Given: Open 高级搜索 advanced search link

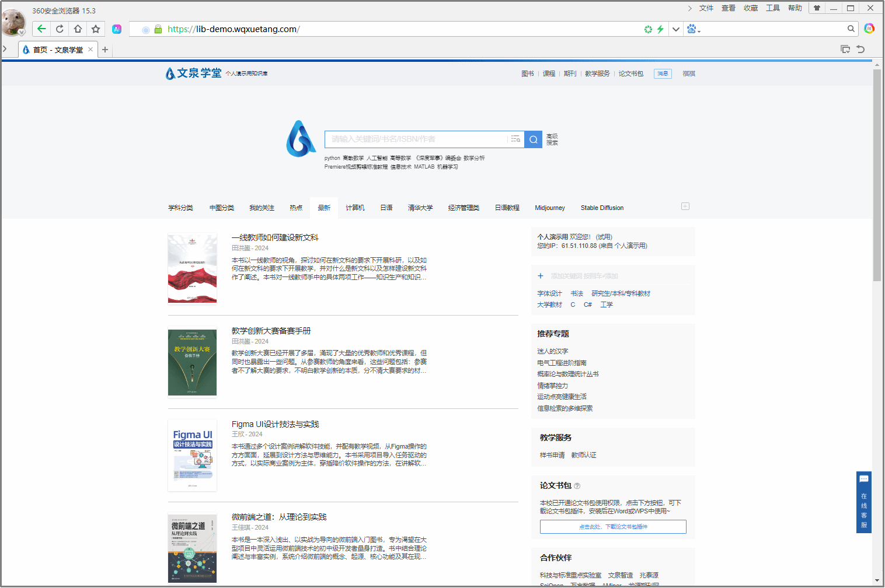Looking at the screenshot, I should 552,139.
